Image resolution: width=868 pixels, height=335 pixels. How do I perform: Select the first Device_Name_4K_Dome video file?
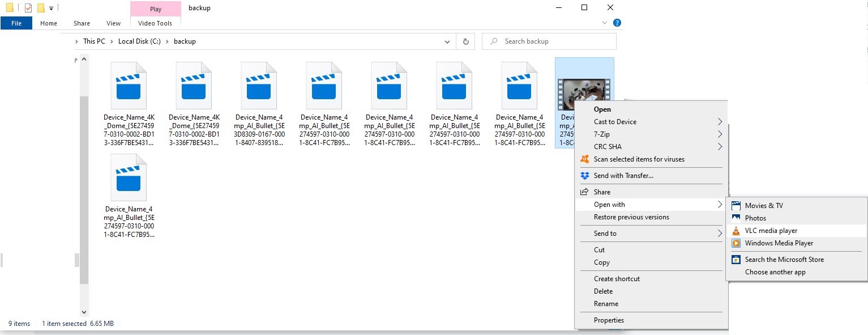(x=129, y=104)
